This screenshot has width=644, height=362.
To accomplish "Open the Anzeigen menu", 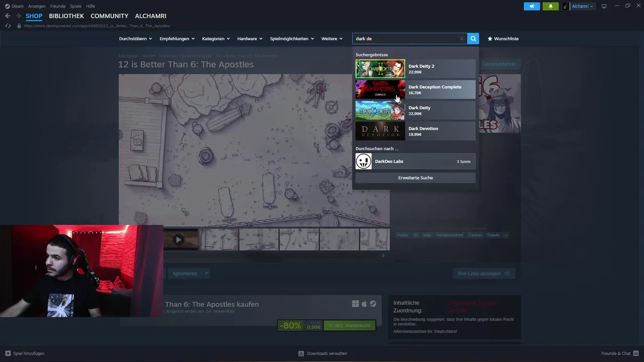I will pyautogui.click(x=37, y=6).
